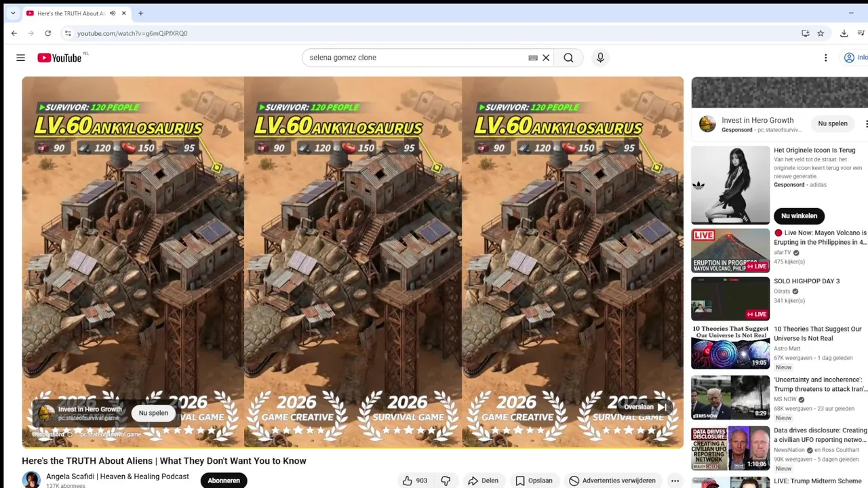
Task: Click the video ad player area
Action: pyautogui.click(x=353, y=262)
